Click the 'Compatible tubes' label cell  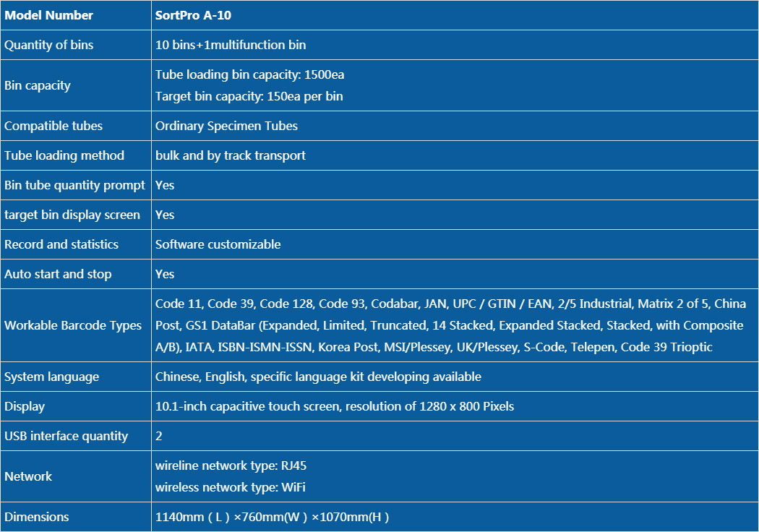tap(75, 126)
